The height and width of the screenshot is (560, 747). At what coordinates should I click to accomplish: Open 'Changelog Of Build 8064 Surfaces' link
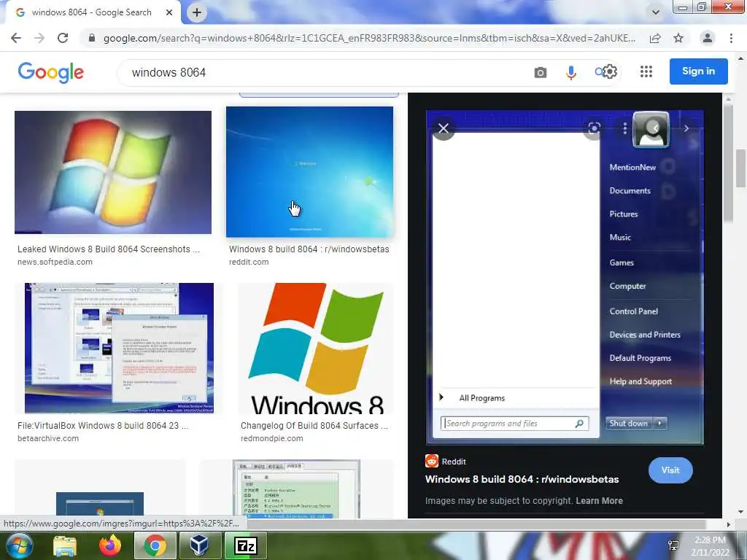[314, 426]
